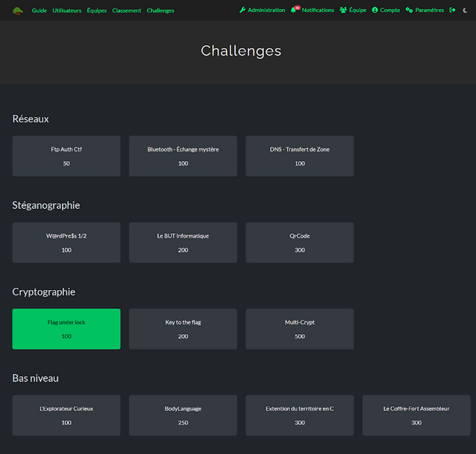Open the Ftp Auth Ctf challenge
Viewport: 476px width, 454px height.
click(x=66, y=156)
